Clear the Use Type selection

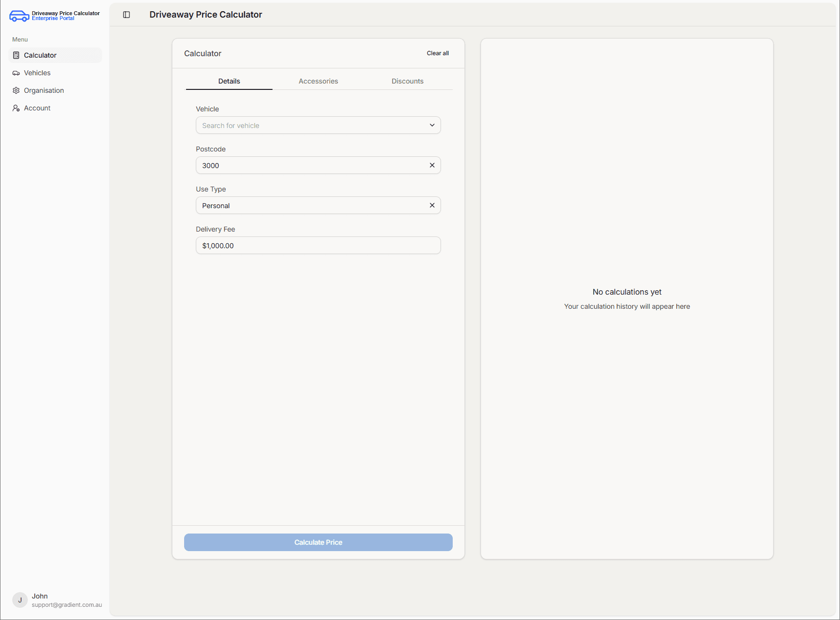[x=432, y=205]
